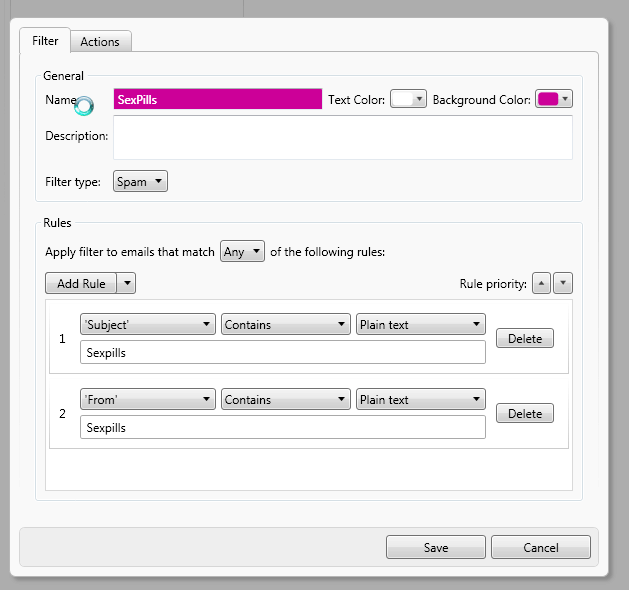
Task: Open rule 1 'Subject' field dropdown
Action: [x=148, y=324]
